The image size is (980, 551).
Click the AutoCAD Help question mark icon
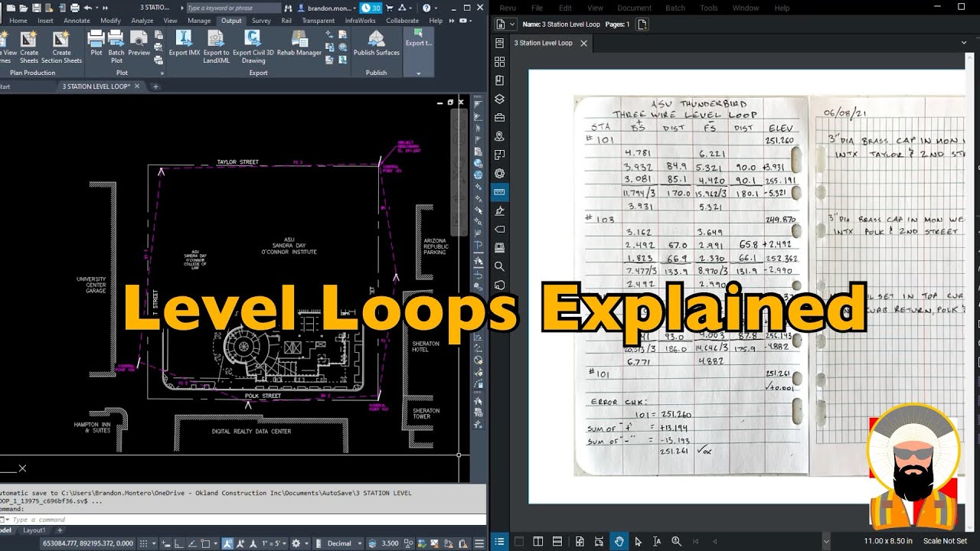[x=426, y=8]
